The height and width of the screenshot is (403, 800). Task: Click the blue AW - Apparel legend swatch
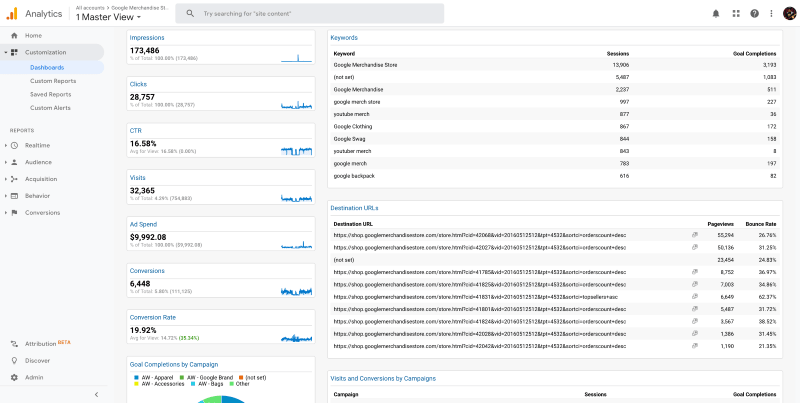[x=136, y=377]
